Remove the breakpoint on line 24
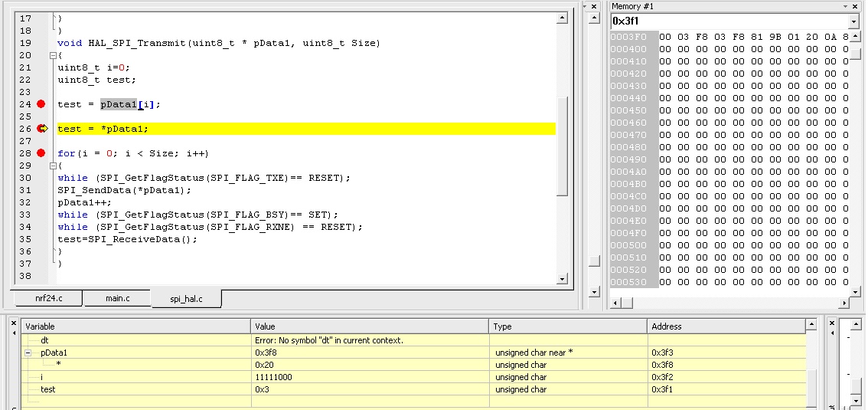This screenshot has height=410, width=868. 41,104
